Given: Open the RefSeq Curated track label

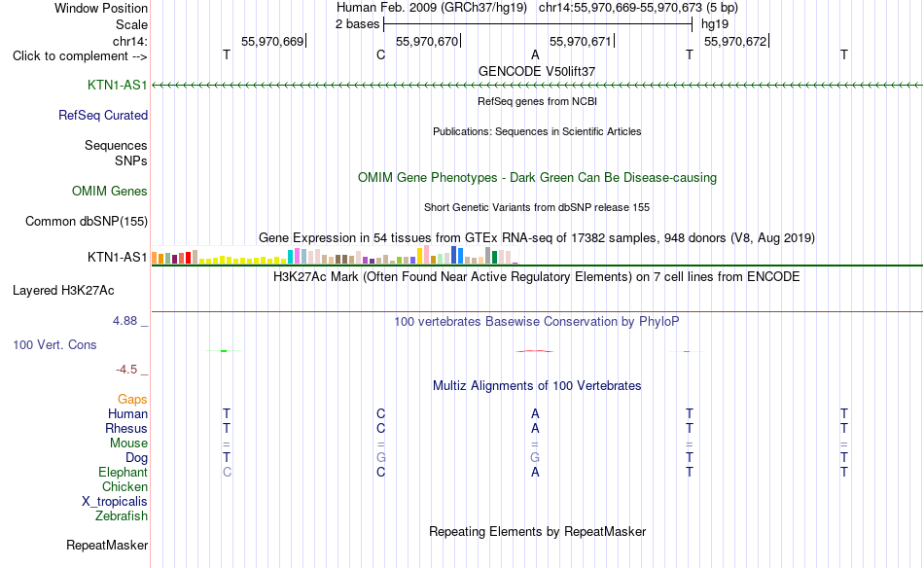Looking at the screenshot, I should click(103, 115).
